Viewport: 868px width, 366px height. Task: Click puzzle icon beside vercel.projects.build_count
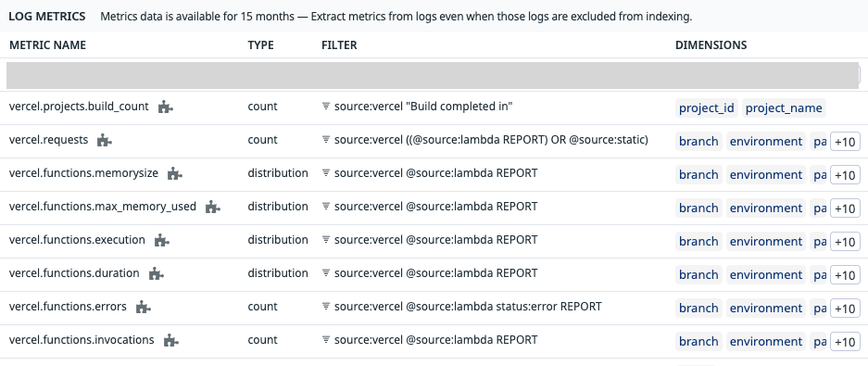pos(166,107)
